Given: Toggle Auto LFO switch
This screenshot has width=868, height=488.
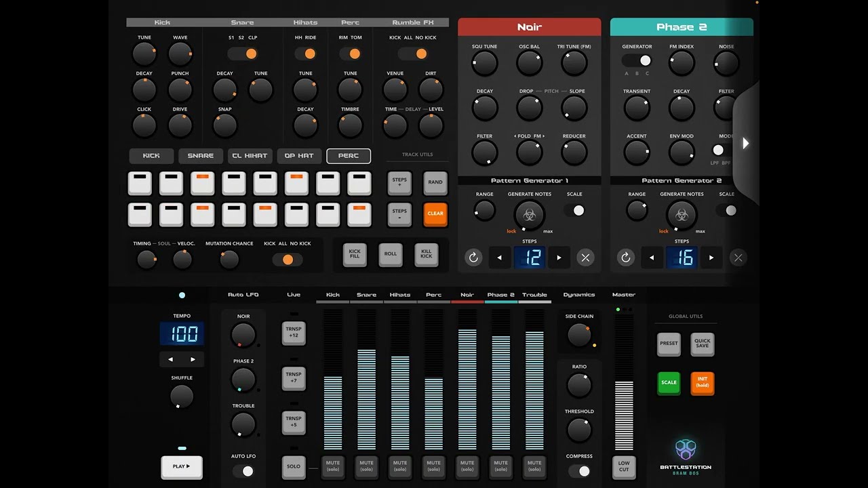Looking at the screenshot, I should click(x=243, y=471).
